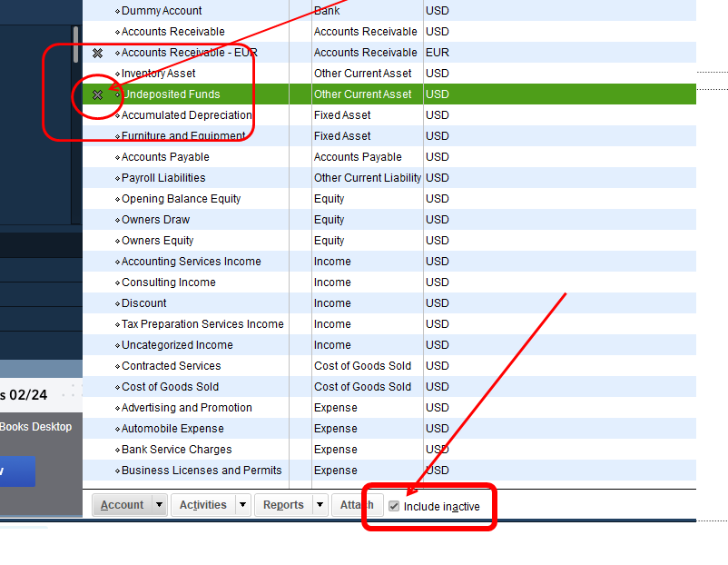Toggle the X mark on Accounts Receivable - EUR
Screen dimensions: 728x565
tap(97, 52)
